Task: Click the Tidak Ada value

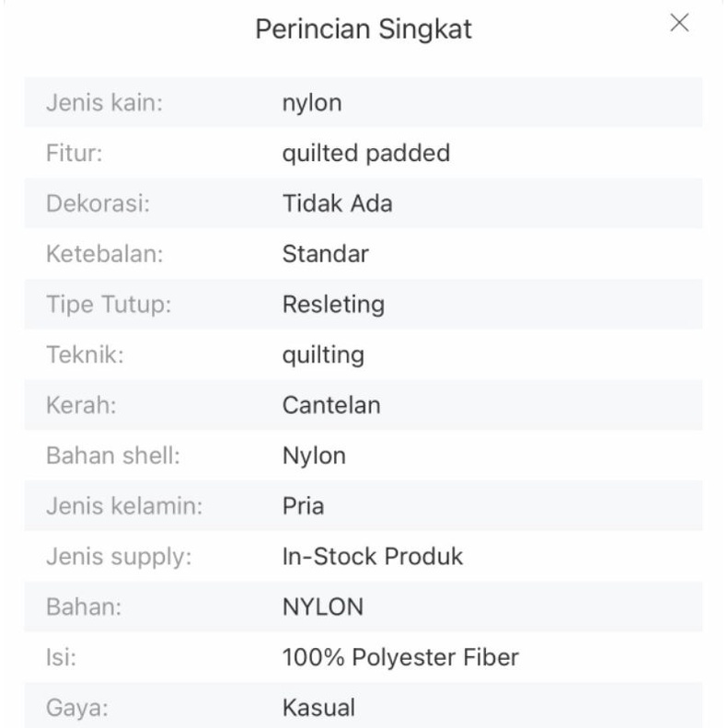Action: [x=337, y=203]
